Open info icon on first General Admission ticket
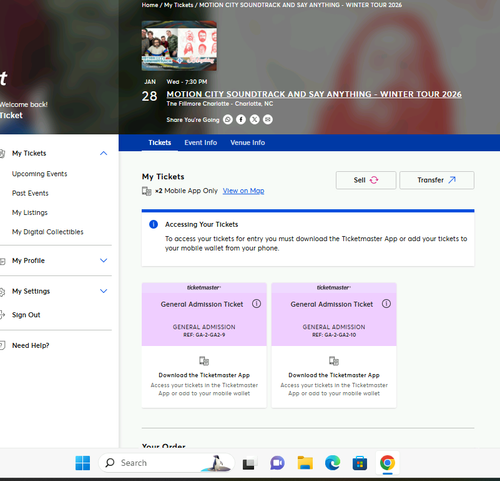The image size is (500, 481). [x=256, y=304]
